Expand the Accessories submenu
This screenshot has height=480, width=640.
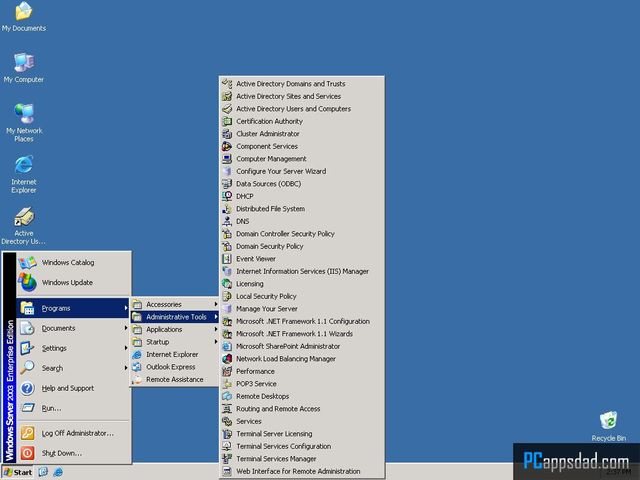pos(175,304)
